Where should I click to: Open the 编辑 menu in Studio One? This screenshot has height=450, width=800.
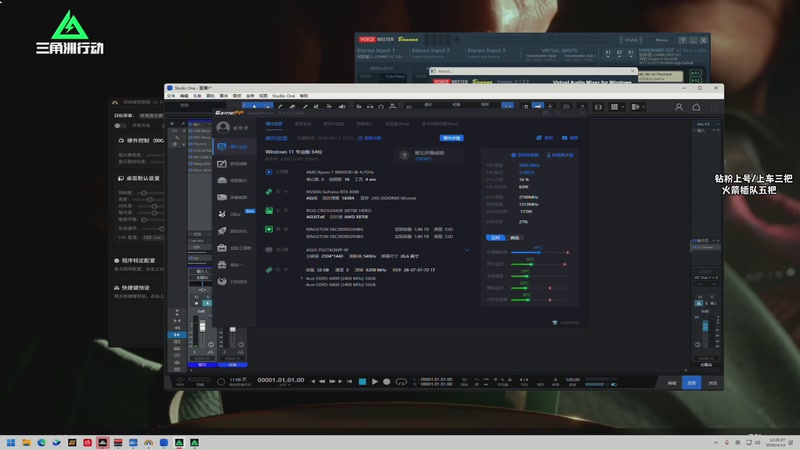click(x=184, y=96)
